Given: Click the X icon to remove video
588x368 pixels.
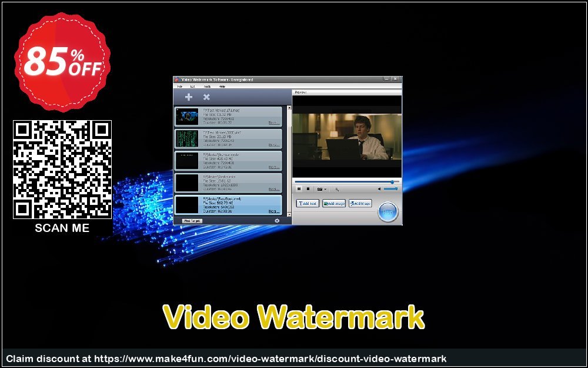Looking at the screenshot, I should click(206, 97).
